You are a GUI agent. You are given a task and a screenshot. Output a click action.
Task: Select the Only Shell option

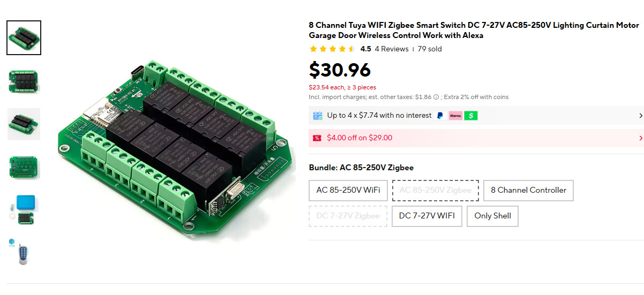[x=492, y=216]
